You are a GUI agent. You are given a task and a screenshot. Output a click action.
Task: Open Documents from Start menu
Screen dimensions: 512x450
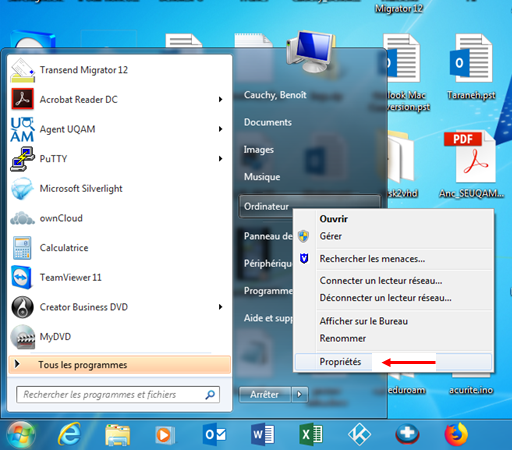pos(268,122)
